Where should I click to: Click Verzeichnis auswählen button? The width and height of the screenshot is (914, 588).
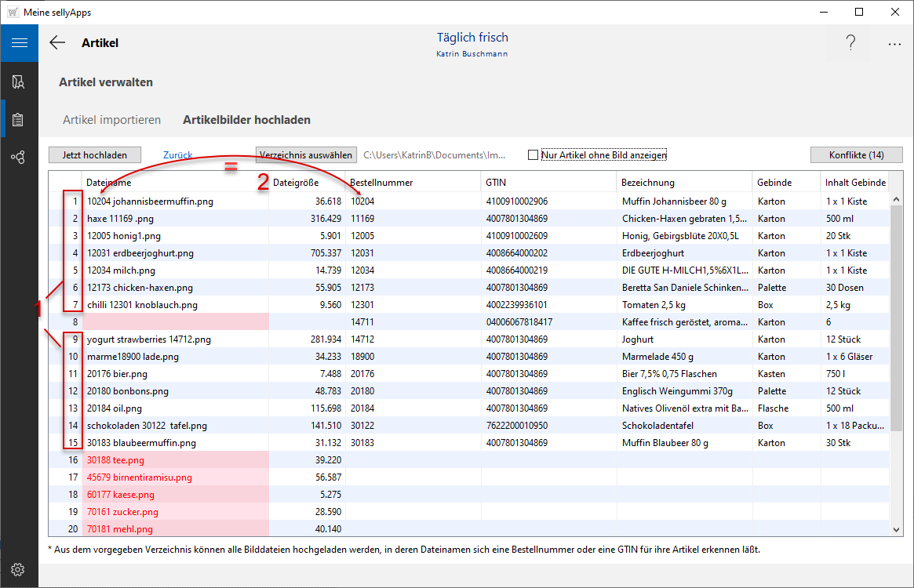(x=306, y=155)
